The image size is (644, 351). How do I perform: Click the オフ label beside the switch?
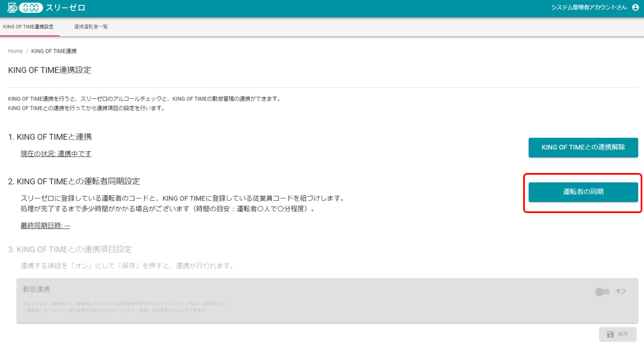[620, 291]
